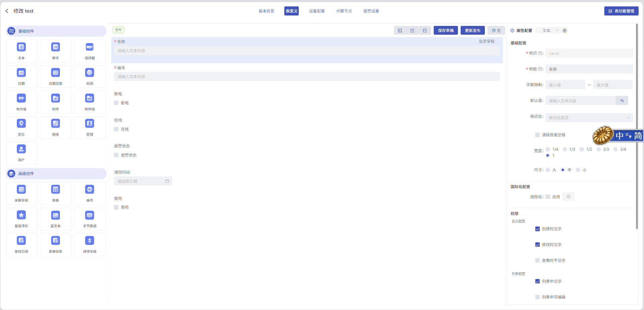Click the 名称 text input field
The width and height of the screenshot is (644, 310).
tap(307, 50)
